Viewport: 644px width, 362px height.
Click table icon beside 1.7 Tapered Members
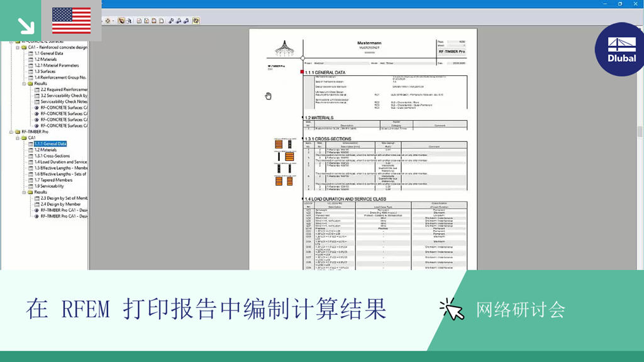click(x=30, y=180)
